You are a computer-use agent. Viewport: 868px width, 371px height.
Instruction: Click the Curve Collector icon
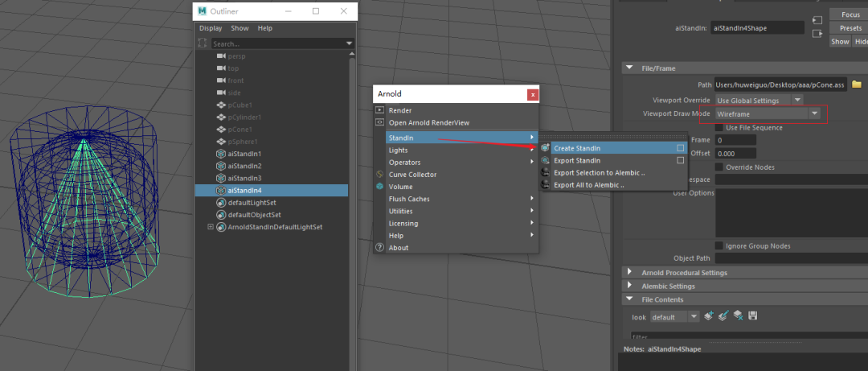379,174
